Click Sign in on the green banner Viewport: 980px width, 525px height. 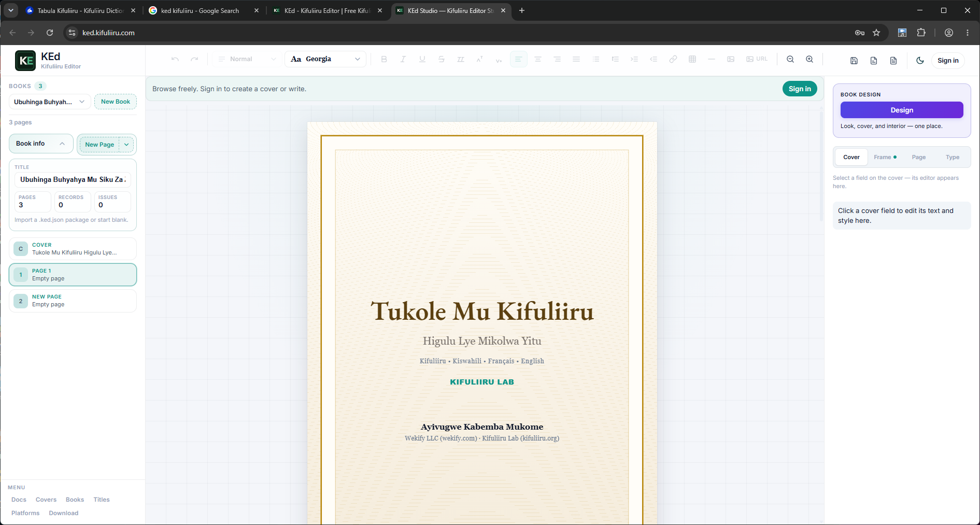coord(800,89)
